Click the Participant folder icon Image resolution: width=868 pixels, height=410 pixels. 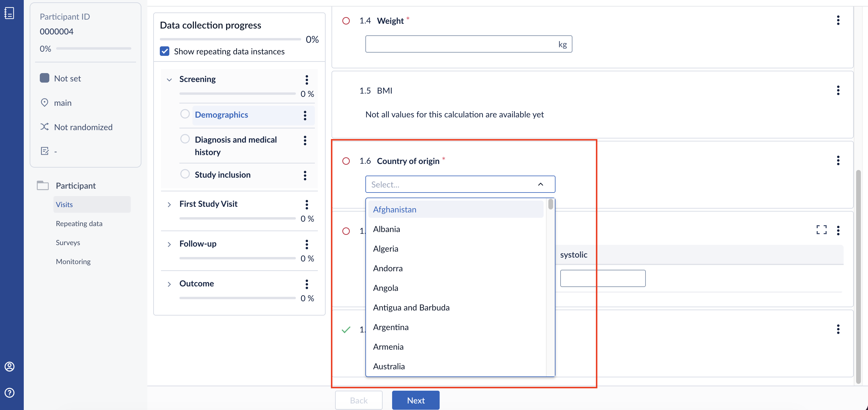[43, 185]
